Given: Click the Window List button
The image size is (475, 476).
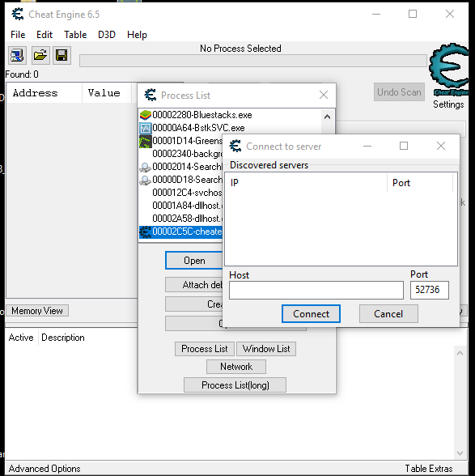Looking at the screenshot, I should pyautogui.click(x=266, y=349).
